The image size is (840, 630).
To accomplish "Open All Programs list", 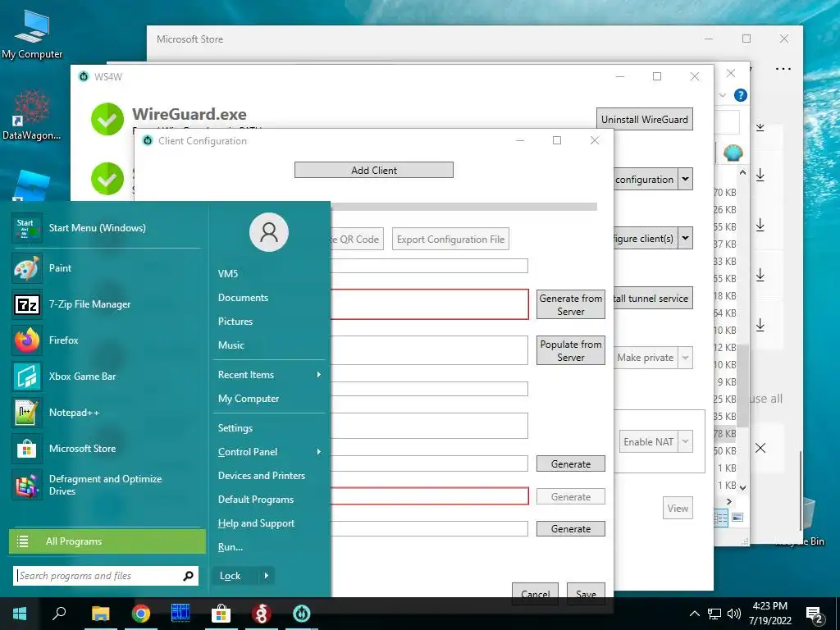I will 107,541.
